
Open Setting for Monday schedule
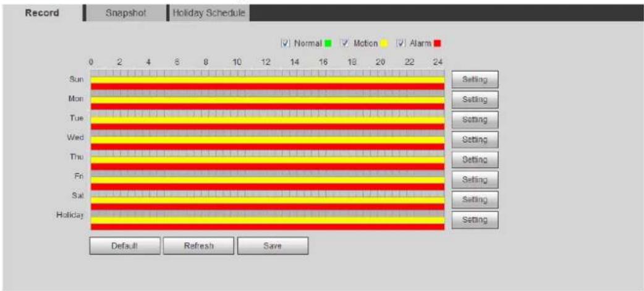point(475,99)
